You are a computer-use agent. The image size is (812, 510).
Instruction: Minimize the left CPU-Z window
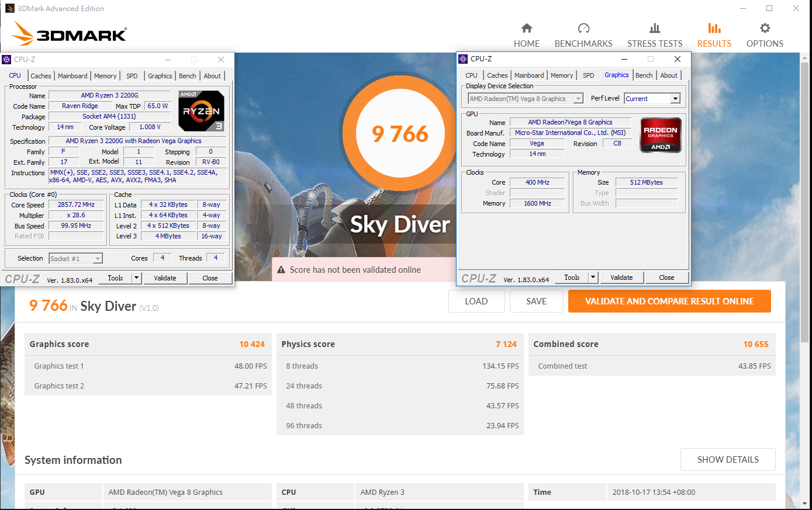coord(167,60)
